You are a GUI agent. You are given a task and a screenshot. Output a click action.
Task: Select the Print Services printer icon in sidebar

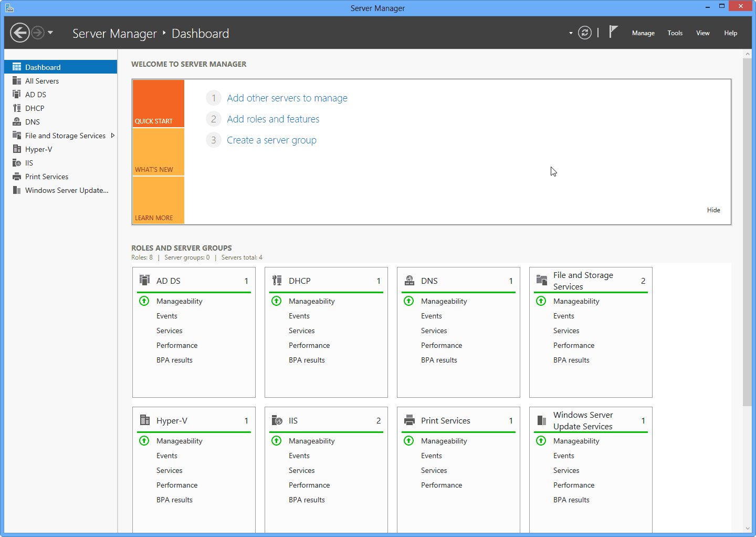[x=17, y=177]
